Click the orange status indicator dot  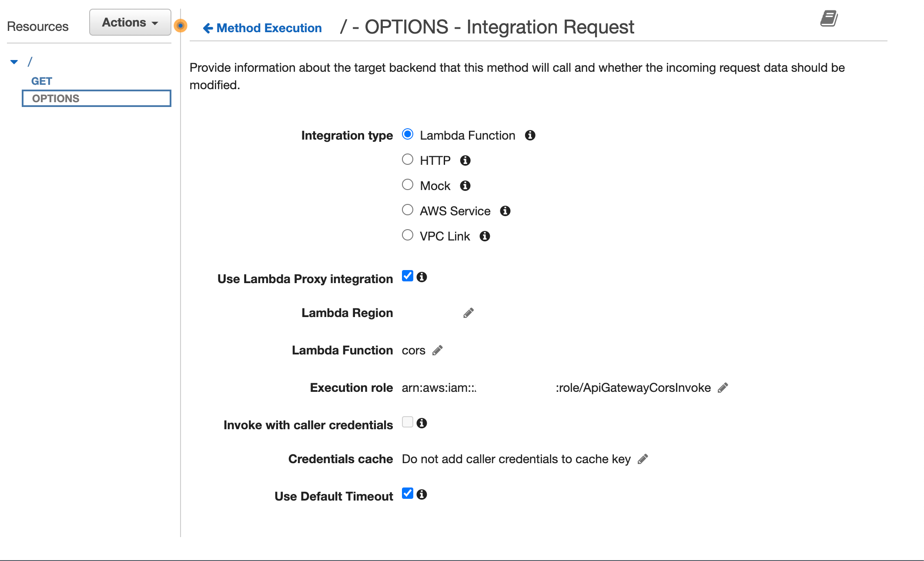coord(180,26)
